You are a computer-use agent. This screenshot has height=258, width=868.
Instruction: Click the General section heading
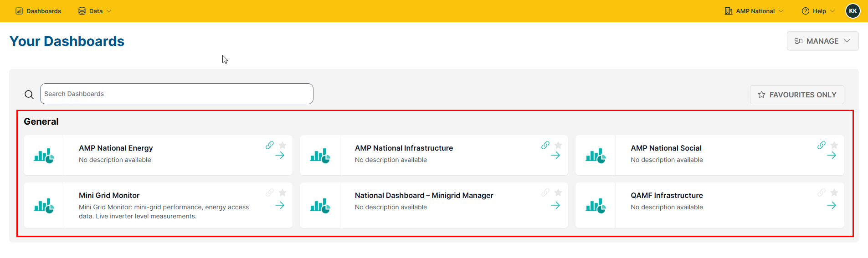point(41,121)
